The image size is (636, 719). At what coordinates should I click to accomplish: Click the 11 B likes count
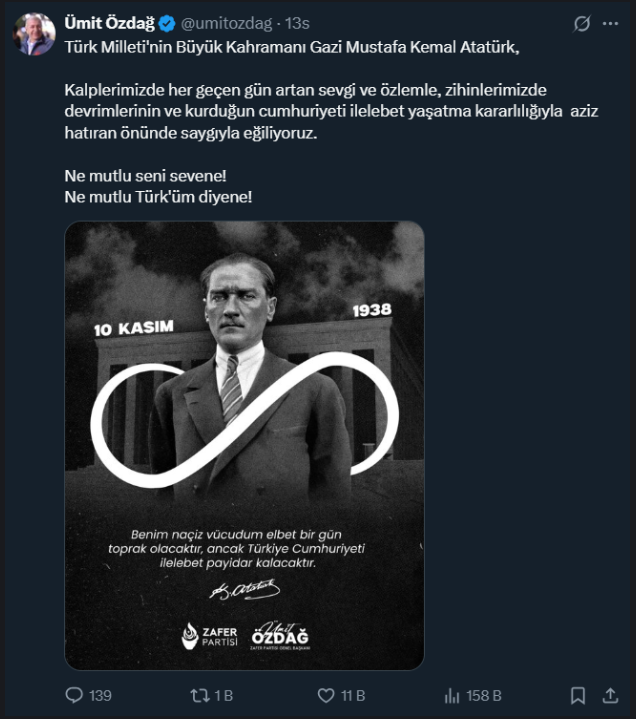click(x=353, y=696)
